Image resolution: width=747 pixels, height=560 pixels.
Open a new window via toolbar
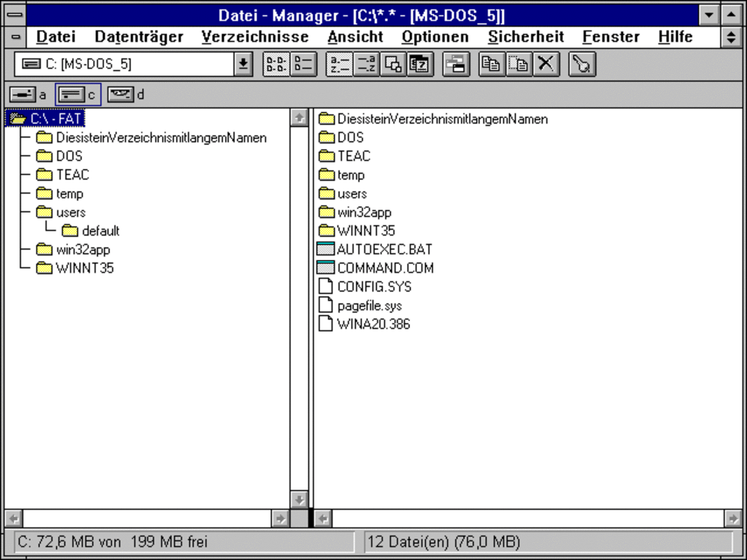456,64
